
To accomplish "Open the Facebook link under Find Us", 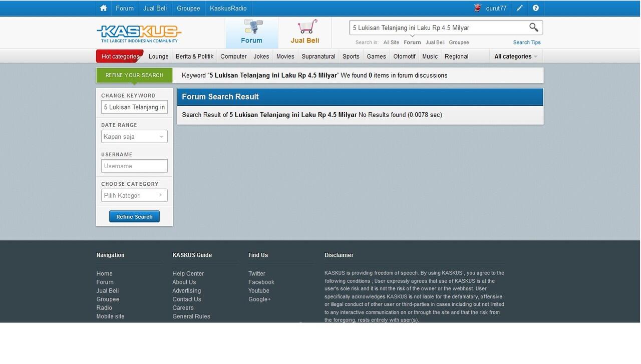I will (x=261, y=282).
